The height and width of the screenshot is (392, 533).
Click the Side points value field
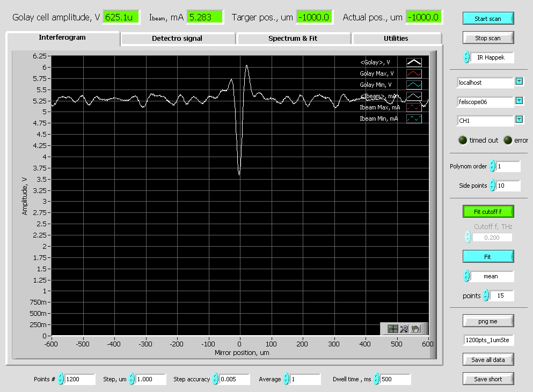coord(508,186)
